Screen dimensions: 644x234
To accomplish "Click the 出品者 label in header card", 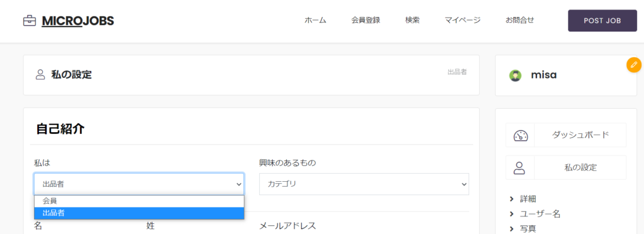I will pos(457,72).
